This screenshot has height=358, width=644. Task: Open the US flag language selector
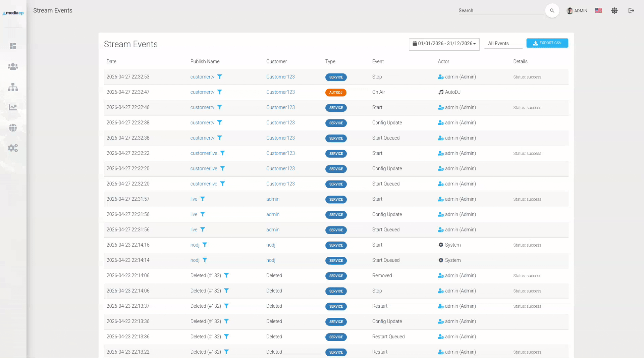598,11
